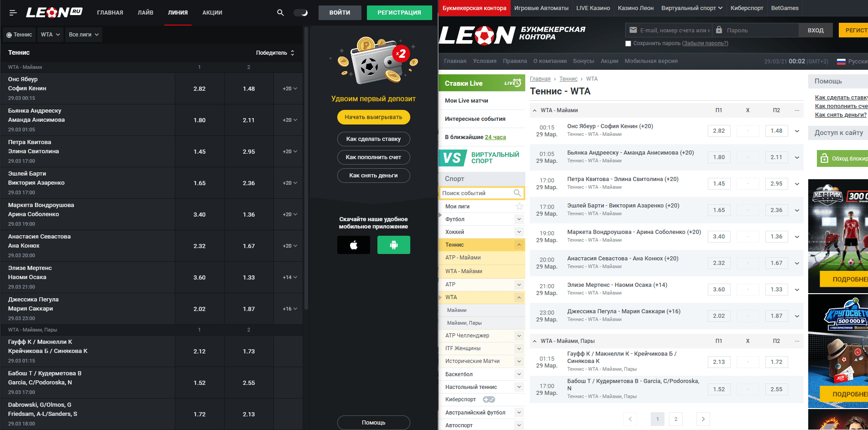Image resolution: width=868 pixels, height=430 pixels.
Task: Expand +16 markets for Джессика Пегула vs Мария Саккари
Action: pos(290,309)
